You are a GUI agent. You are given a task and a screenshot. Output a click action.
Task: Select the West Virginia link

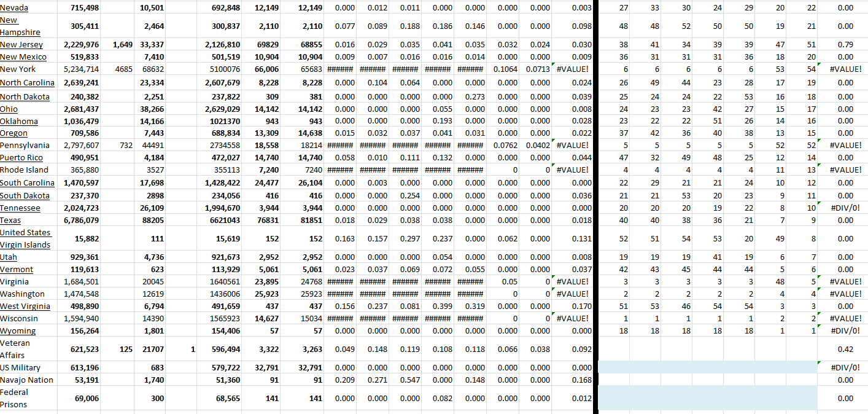pyautogui.click(x=26, y=306)
